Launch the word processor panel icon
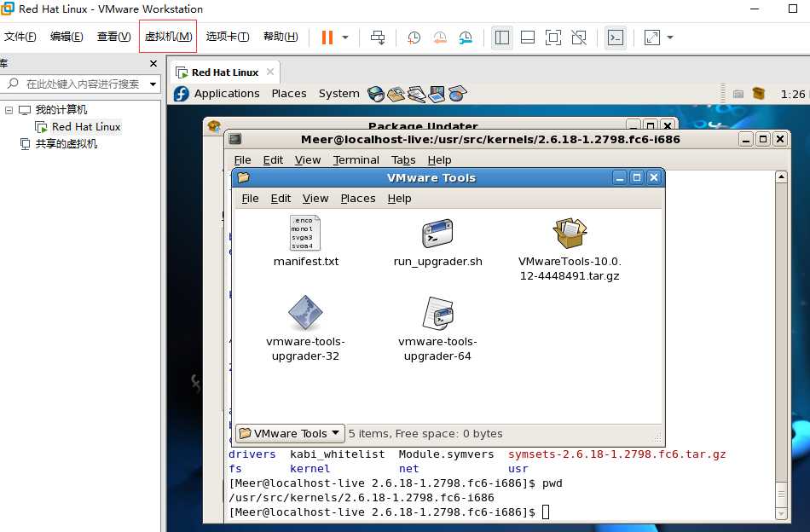Viewport: 810px width, 532px height. pos(416,94)
